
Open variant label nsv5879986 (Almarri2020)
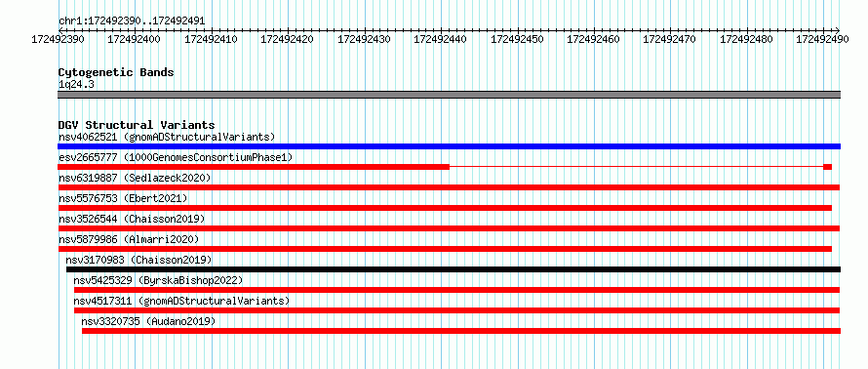tap(129, 239)
